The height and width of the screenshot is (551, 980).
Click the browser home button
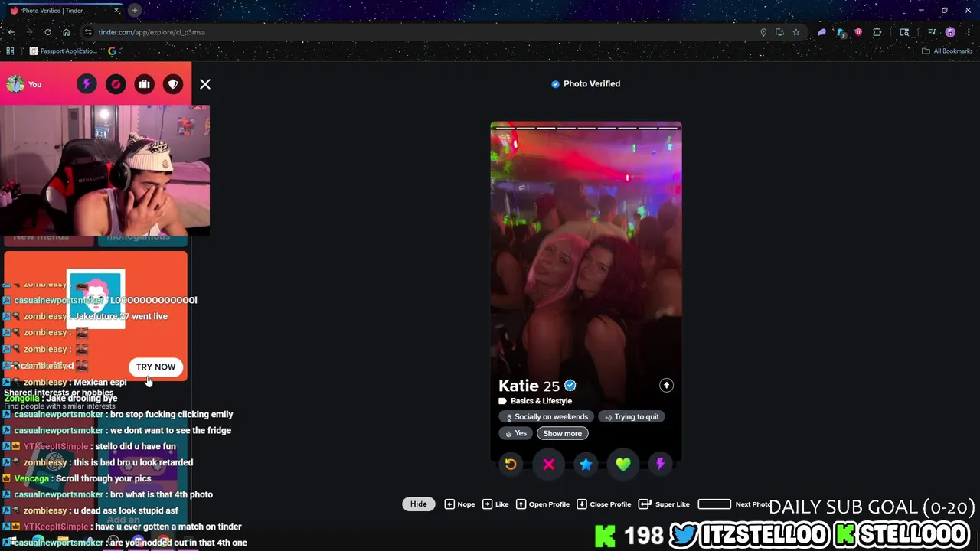66,32
